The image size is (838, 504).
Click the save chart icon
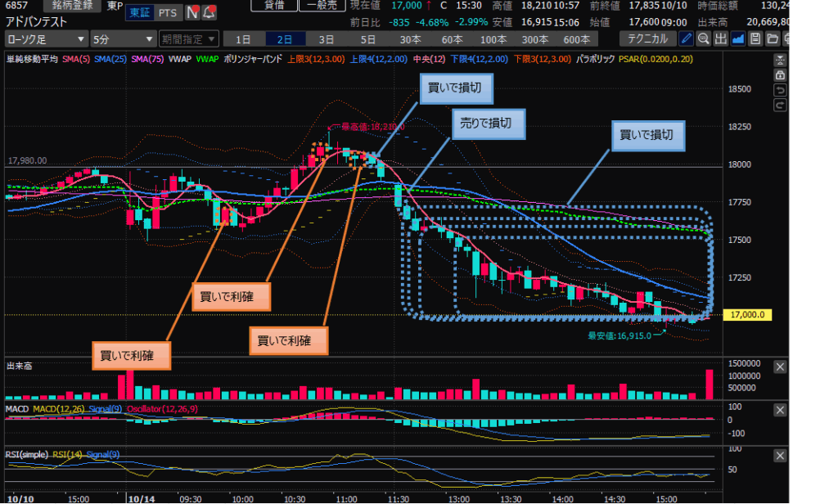tap(755, 38)
